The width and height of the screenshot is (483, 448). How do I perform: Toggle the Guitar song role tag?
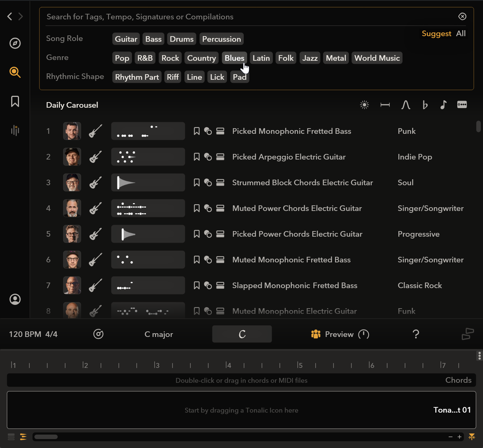126,39
